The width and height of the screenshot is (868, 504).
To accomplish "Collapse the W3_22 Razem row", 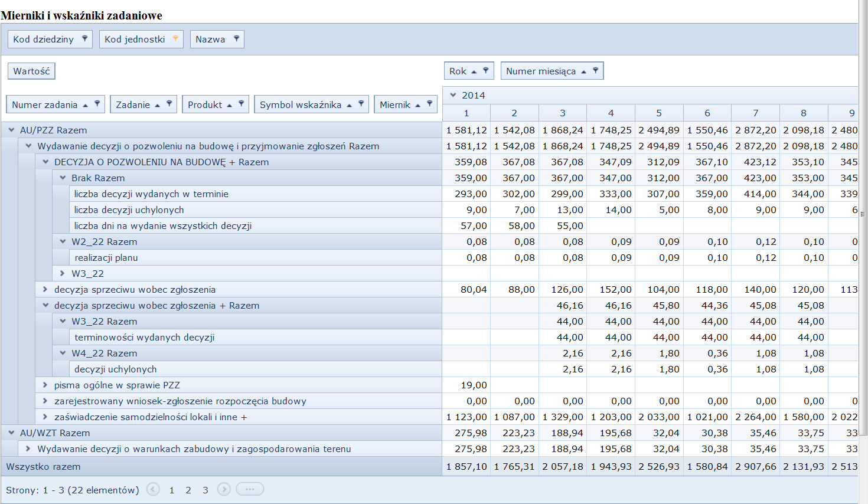I will click(x=63, y=321).
